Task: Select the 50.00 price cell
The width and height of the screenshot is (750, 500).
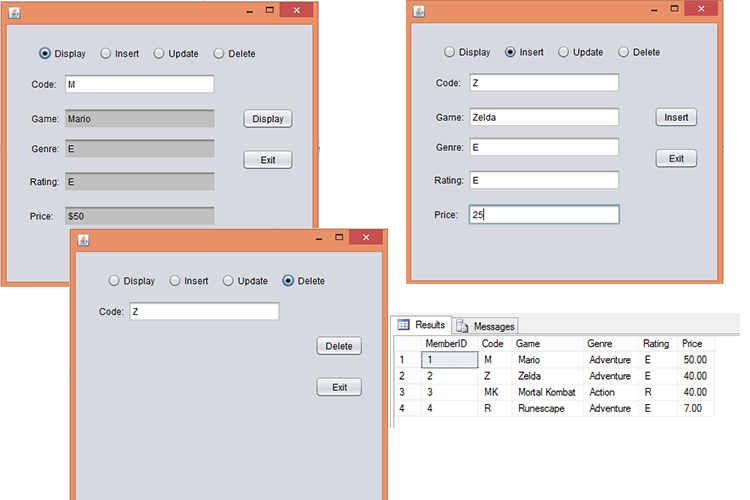Action: [x=695, y=360]
